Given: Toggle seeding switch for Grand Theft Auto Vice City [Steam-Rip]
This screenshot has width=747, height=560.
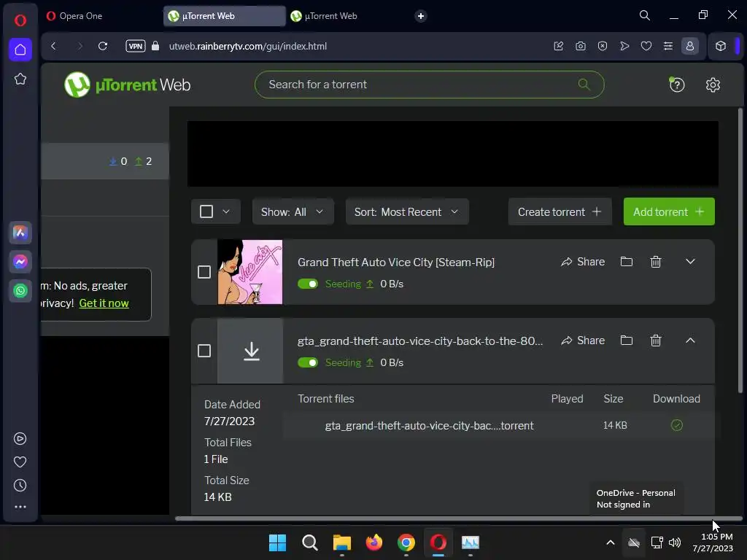Looking at the screenshot, I should click(x=308, y=284).
